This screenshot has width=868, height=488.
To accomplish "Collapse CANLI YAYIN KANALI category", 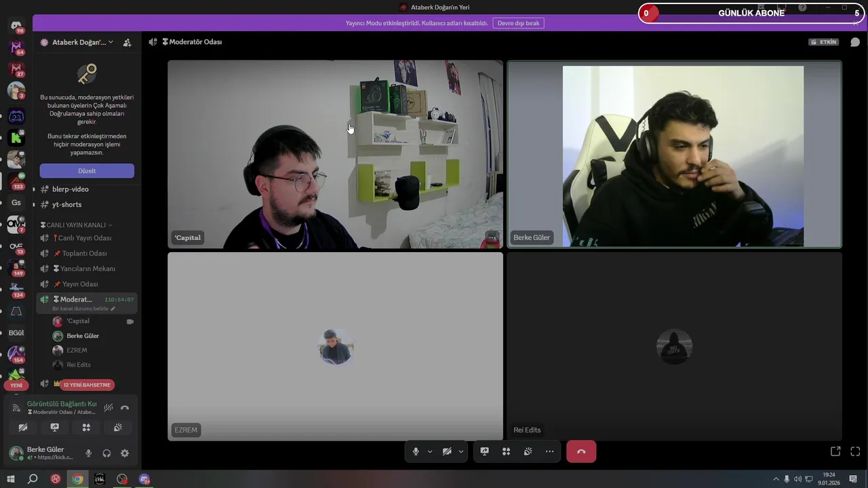I will [x=76, y=225].
